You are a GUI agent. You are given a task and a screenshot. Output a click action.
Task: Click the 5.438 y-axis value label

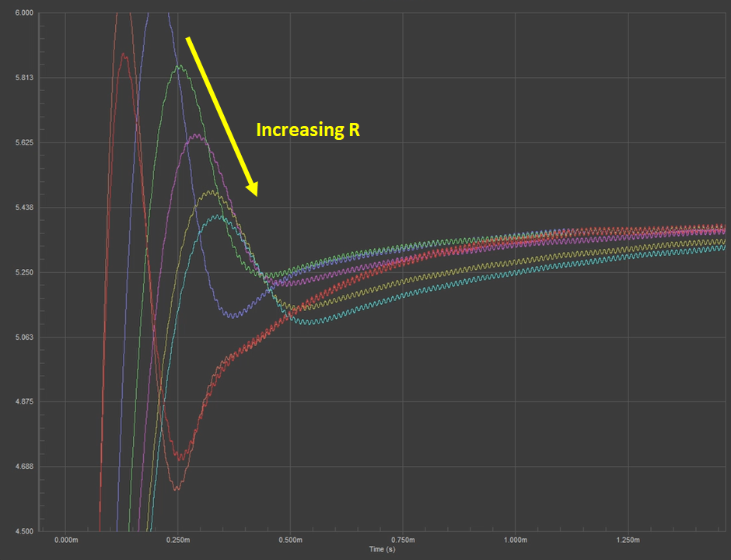(x=24, y=207)
